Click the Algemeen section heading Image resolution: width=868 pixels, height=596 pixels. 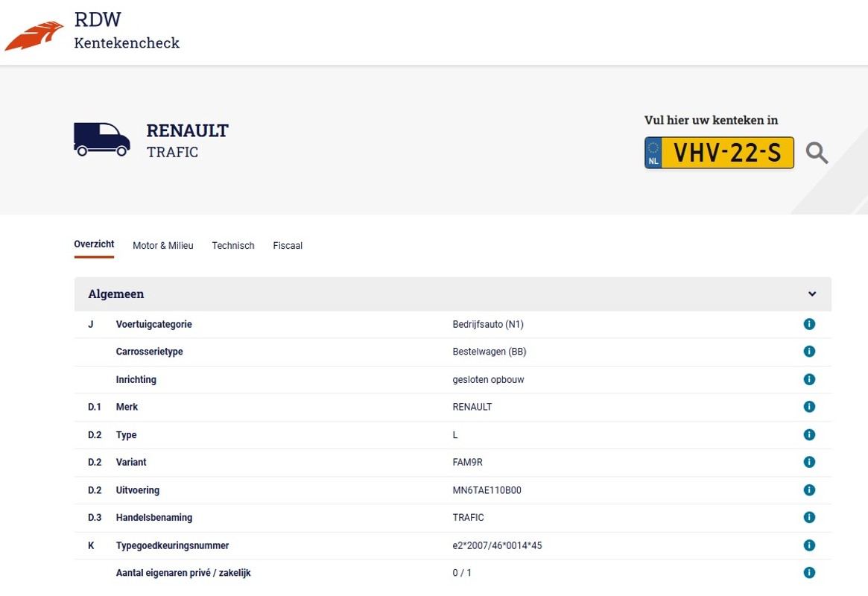click(x=115, y=294)
